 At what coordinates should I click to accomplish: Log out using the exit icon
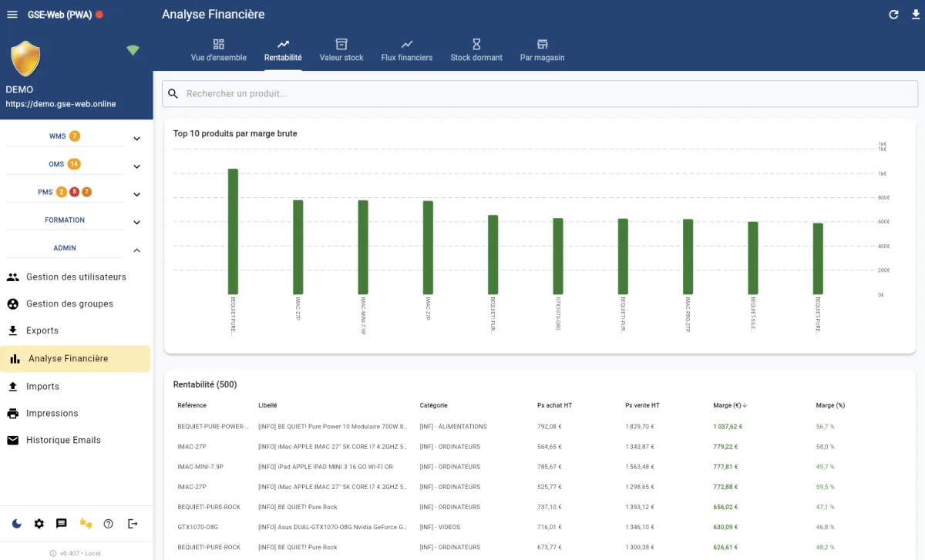tap(133, 524)
